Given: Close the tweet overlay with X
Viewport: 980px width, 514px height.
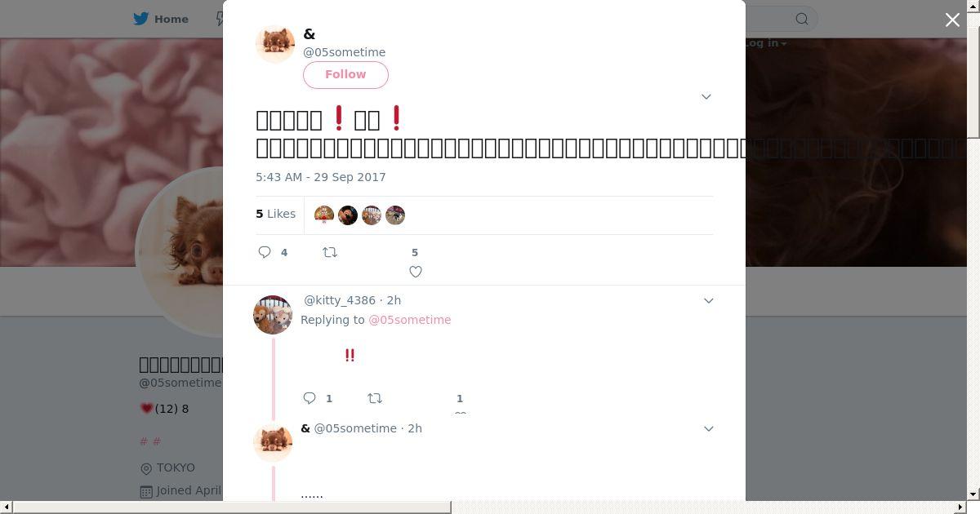Looking at the screenshot, I should (952, 20).
